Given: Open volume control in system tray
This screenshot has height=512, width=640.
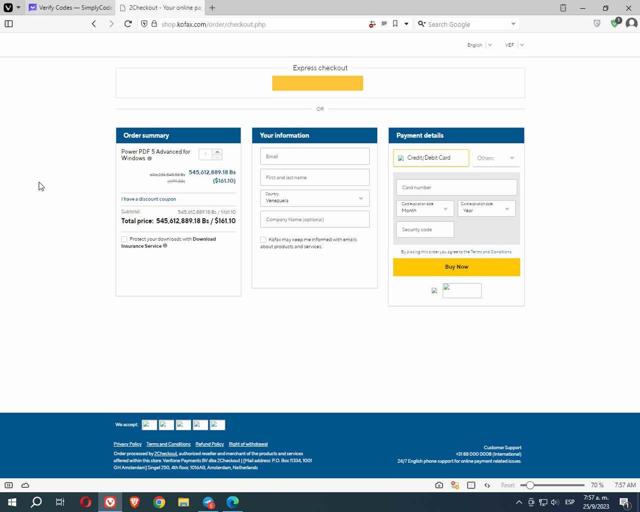Looking at the screenshot, I should click(x=555, y=502).
